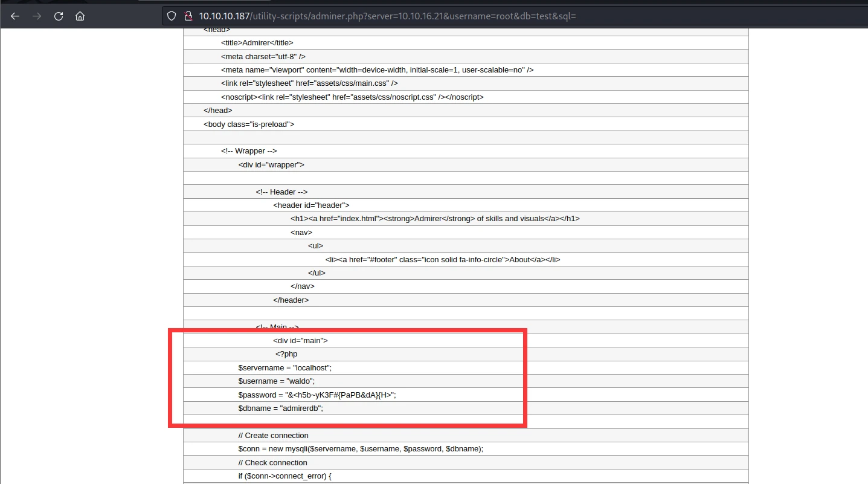Viewport: 868px width, 484px height.
Task: Select the body class="is-preload" row
Action: coord(466,124)
